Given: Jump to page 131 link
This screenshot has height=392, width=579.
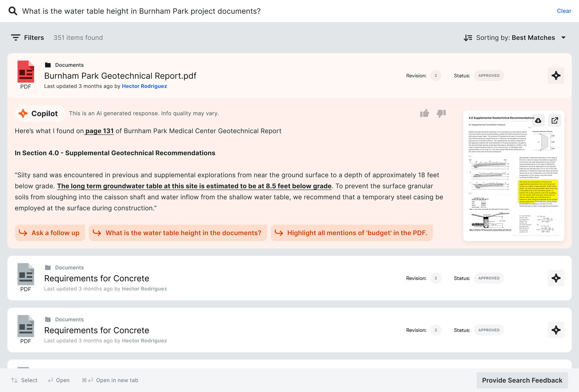Looking at the screenshot, I should pyautogui.click(x=99, y=131).
